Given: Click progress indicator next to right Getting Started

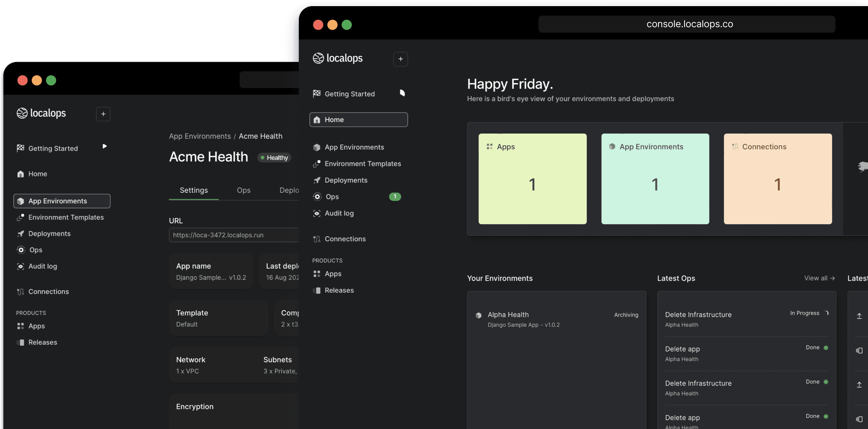Looking at the screenshot, I should (x=402, y=93).
